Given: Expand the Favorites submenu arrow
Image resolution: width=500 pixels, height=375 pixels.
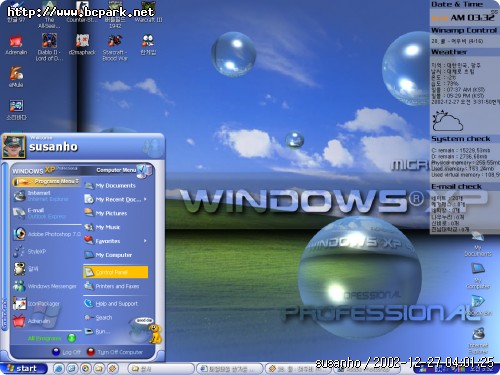Looking at the screenshot, I should (x=145, y=241).
